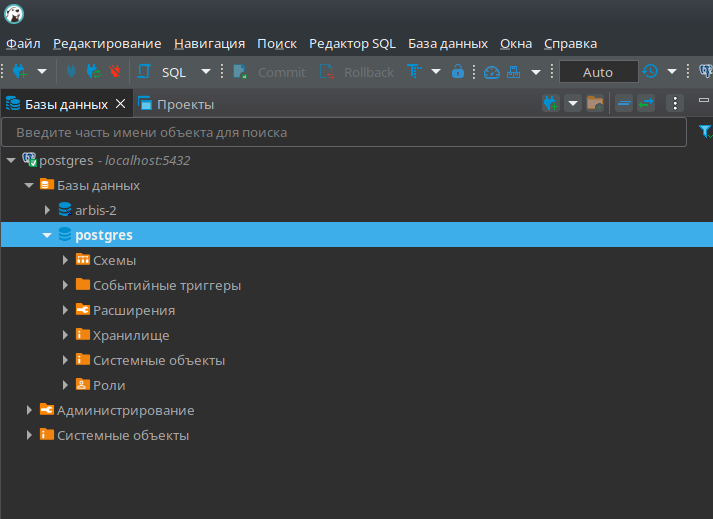The image size is (713, 519).
Task: Close the Базы данных tab
Action: tap(121, 104)
